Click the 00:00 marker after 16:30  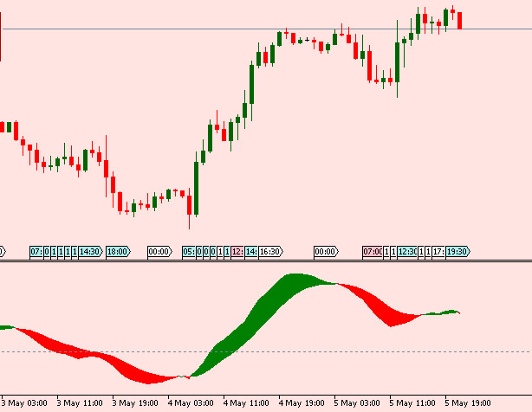tap(325, 251)
